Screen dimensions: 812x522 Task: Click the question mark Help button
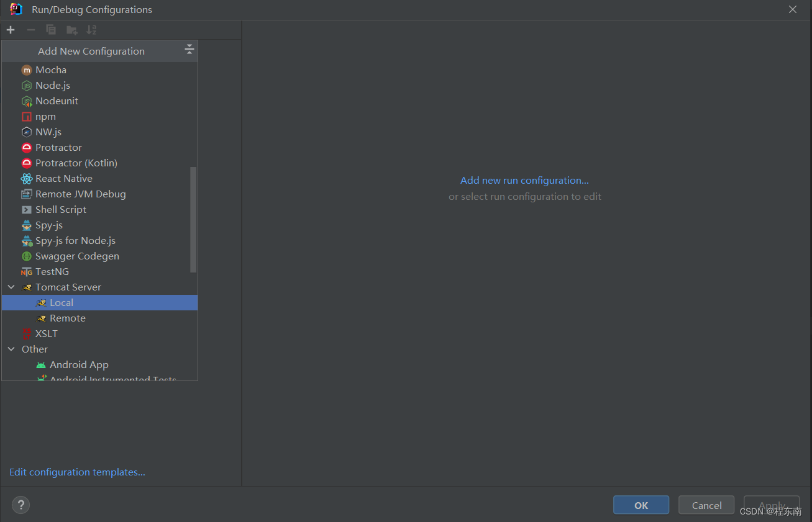click(21, 505)
